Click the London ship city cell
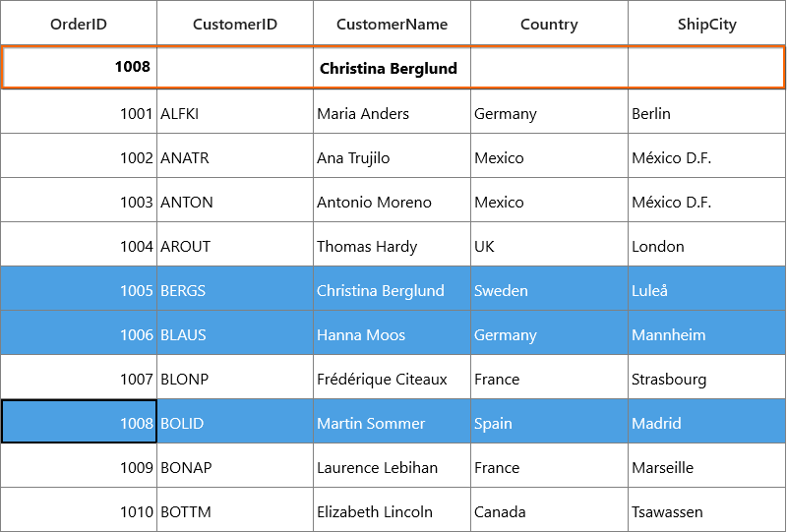 [706, 244]
